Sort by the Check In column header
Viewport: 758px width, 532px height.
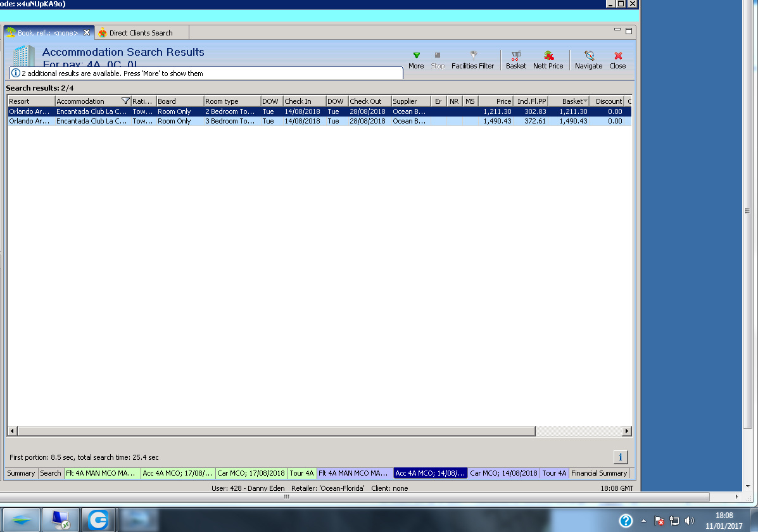pos(305,101)
